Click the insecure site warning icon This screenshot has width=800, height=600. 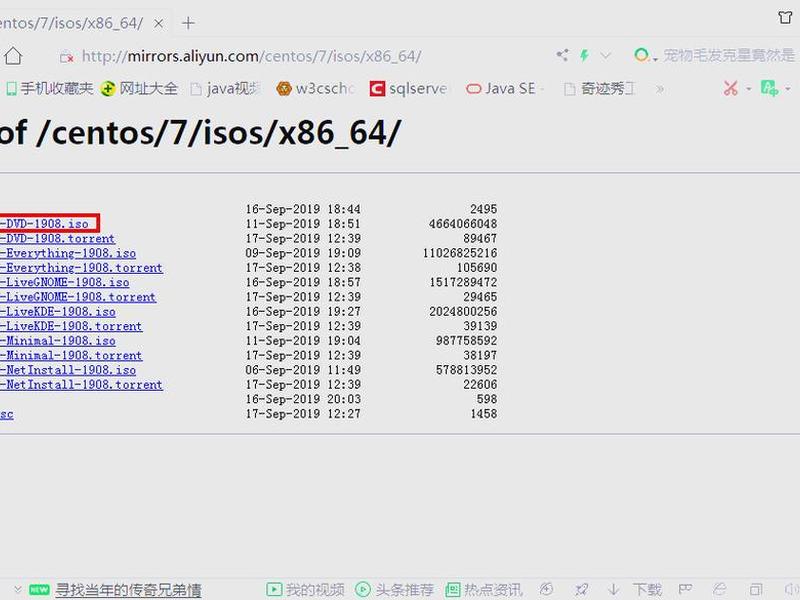tap(67, 57)
